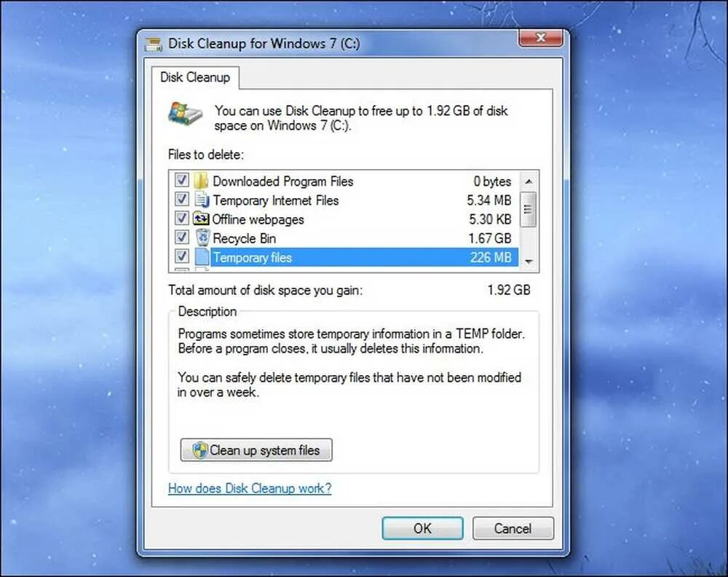Click the Offline webpages sync icon

[x=201, y=219]
